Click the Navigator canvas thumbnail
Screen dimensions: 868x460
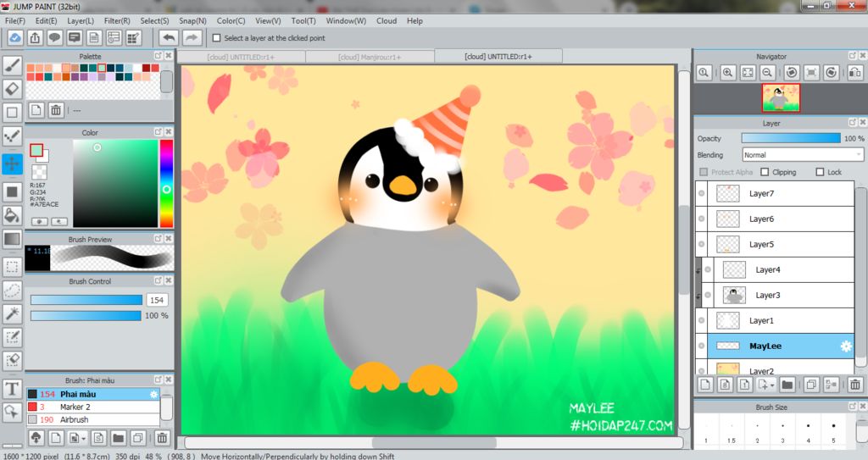pos(781,98)
